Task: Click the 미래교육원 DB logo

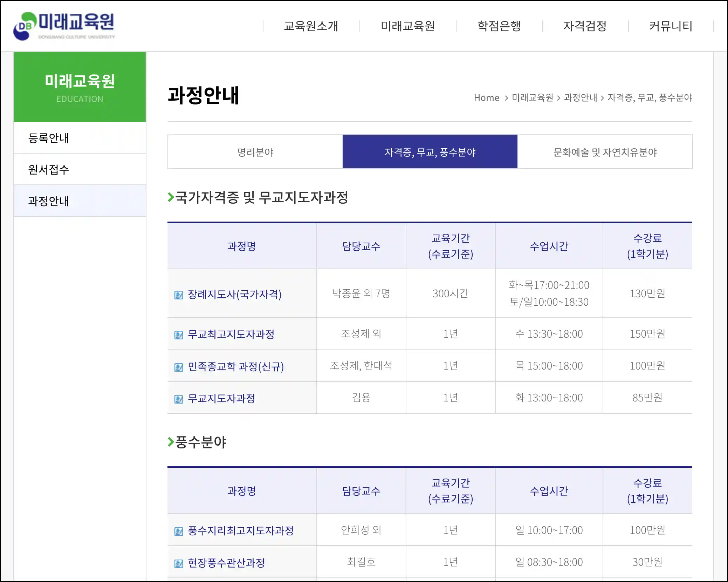Action: pos(64,26)
